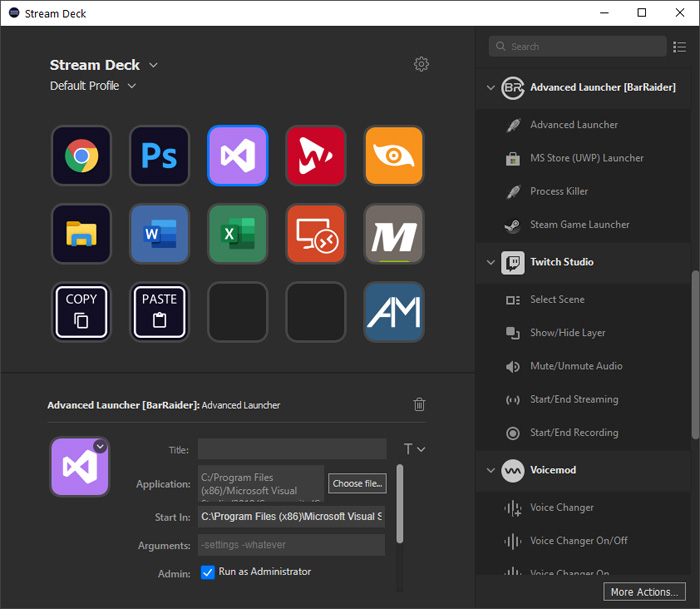Collapse the Twitch Studio category
The width and height of the screenshot is (700, 609).
[x=490, y=262]
